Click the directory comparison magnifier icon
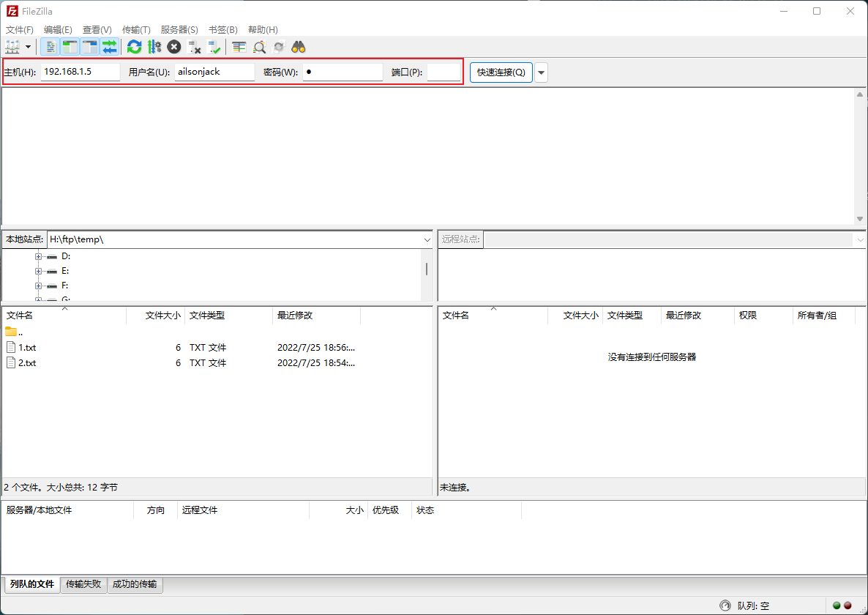This screenshot has height=615, width=868. tap(259, 47)
